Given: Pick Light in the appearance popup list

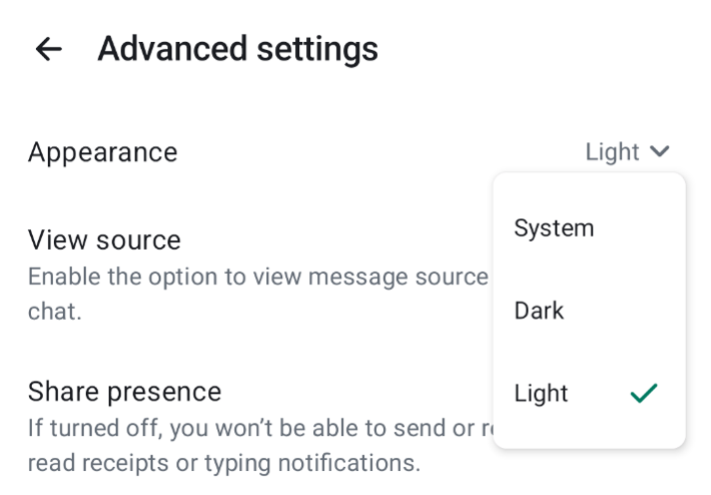Looking at the screenshot, I should point(541,394).
